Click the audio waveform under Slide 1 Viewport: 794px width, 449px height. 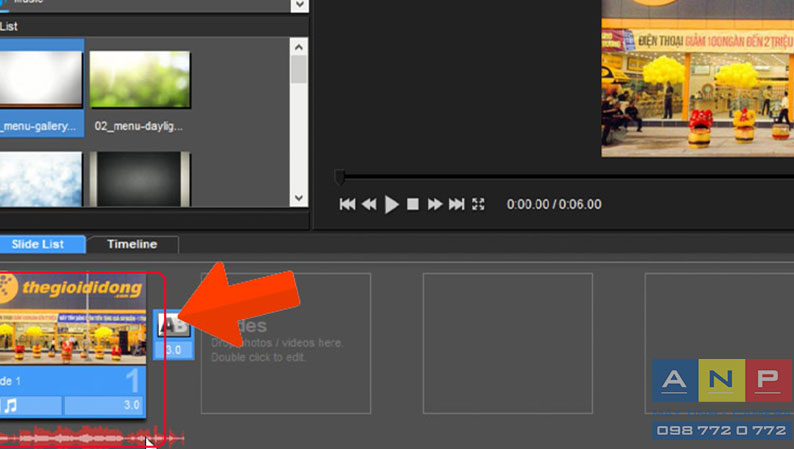[x=91, y=437]
